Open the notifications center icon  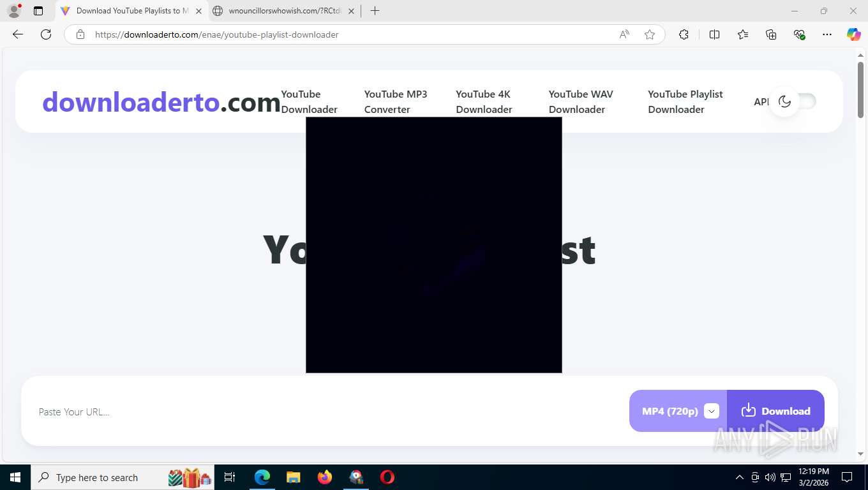pos(847,477)
